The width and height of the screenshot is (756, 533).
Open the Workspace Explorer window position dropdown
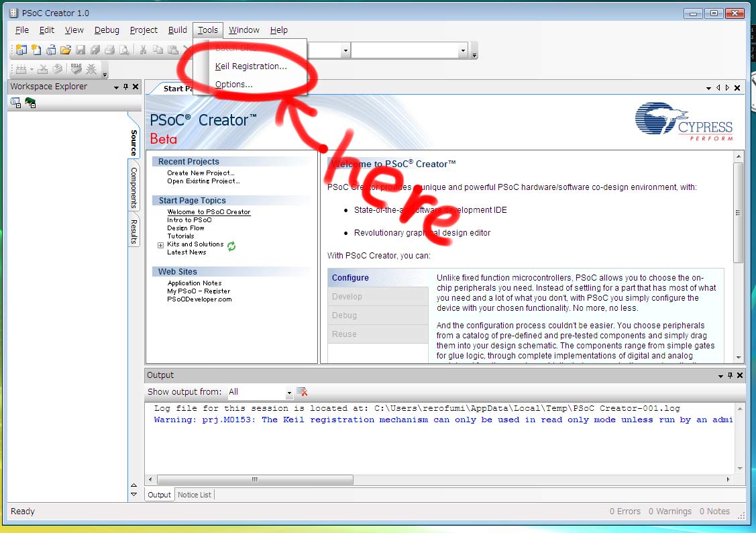116,87
